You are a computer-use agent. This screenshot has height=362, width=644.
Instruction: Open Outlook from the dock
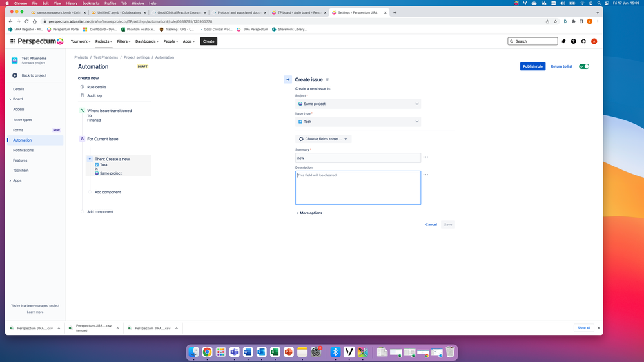(x=261, y=352)
